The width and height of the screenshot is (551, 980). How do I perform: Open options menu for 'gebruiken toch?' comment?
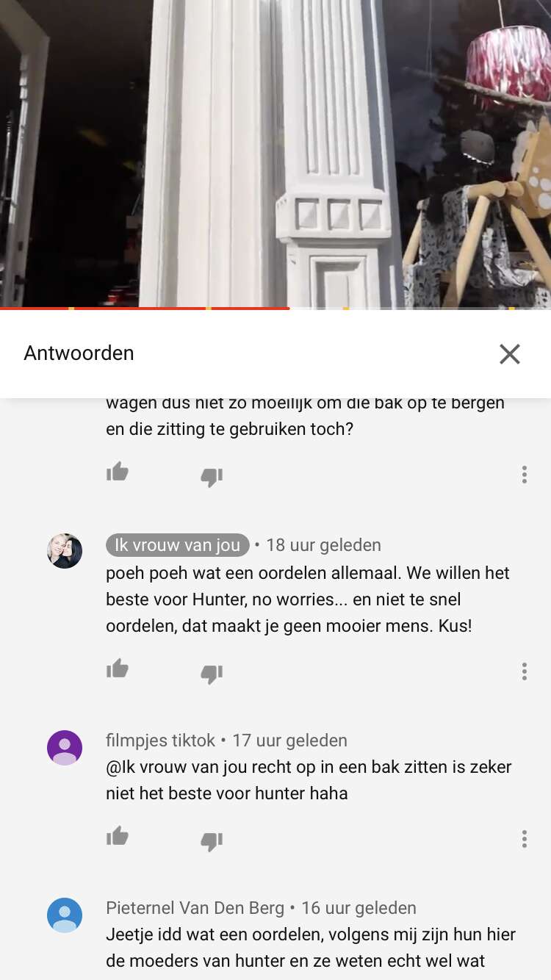pyautogui.click(x=524, y=475)
